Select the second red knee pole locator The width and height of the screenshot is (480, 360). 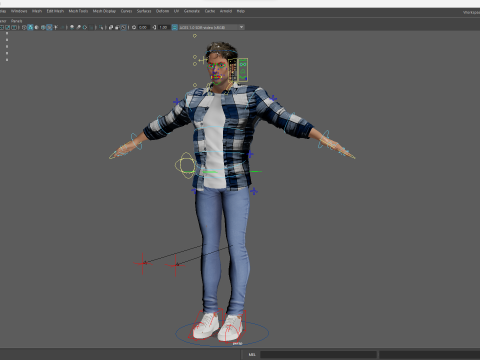click(x=176, y=265)
